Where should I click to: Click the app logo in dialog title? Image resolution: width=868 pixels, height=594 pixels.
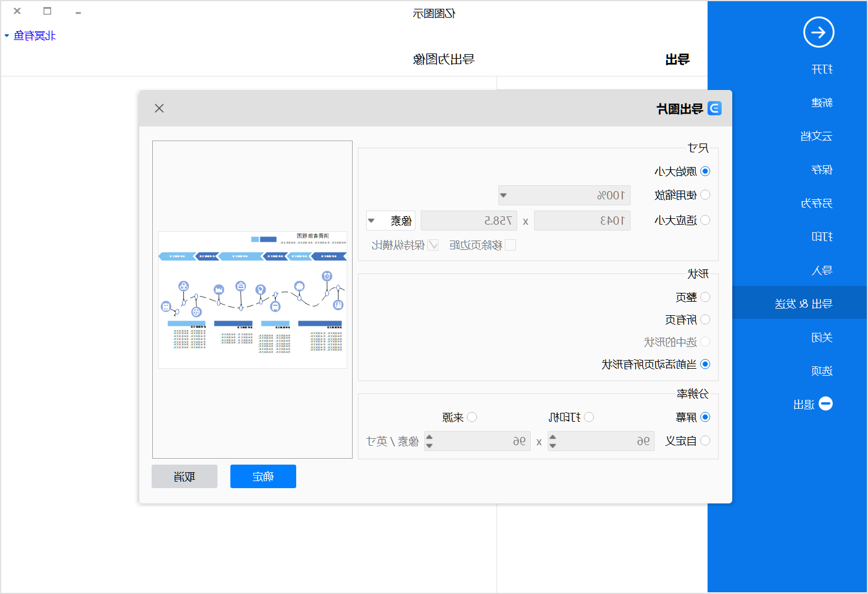pyautogui.click(x=715, y=108)
